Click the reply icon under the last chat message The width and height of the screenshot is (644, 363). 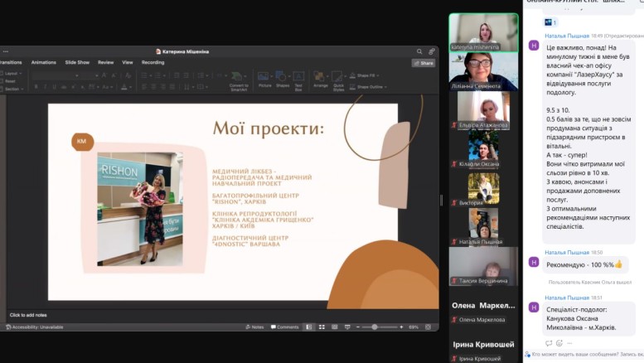(x=549, y=343)
